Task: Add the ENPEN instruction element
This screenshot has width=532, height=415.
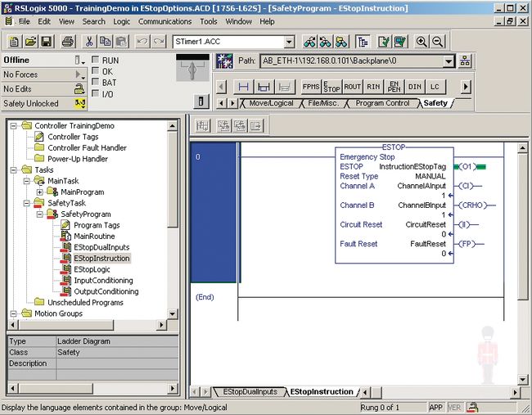Action: click(394, 87)
